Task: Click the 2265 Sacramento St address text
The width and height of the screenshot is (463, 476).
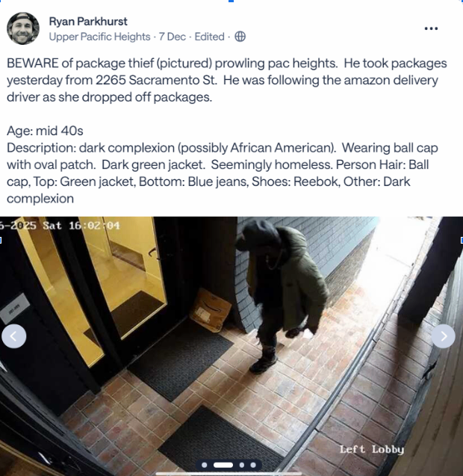Action: click(156, 80)
